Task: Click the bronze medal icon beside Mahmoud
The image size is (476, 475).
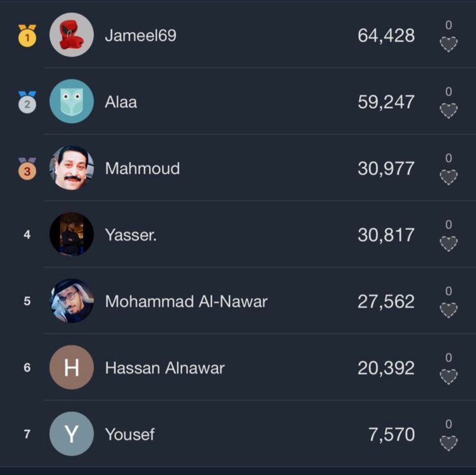Action: click(x=25, y=169)
